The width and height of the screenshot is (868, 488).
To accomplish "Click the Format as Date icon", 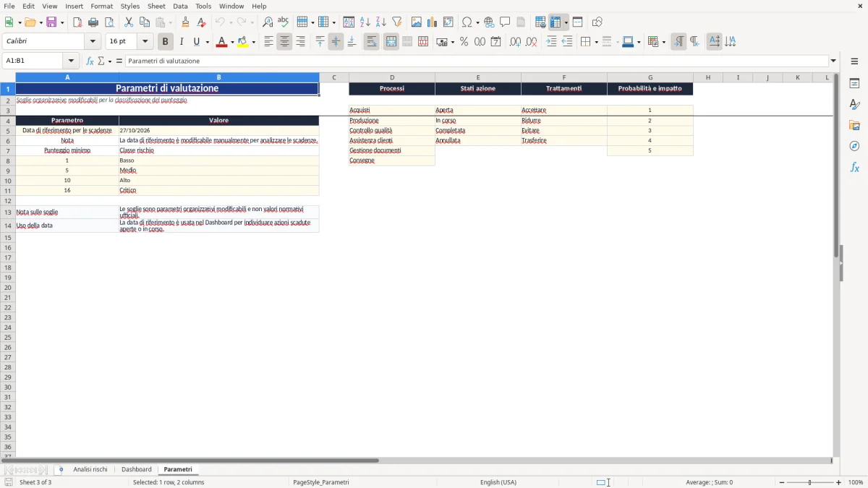I will click(x=495, y=42).
